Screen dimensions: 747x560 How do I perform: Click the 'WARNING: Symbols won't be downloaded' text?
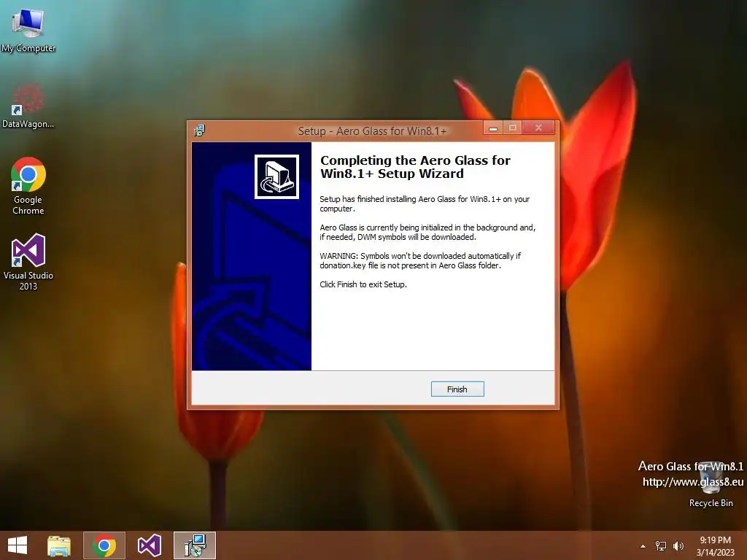pyautogui.click(x=420, y=260)
